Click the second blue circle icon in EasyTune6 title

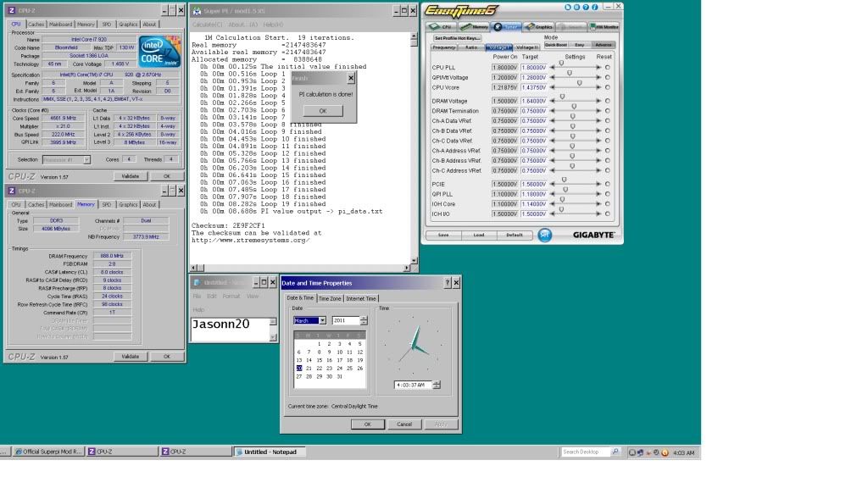click(576, 7)
